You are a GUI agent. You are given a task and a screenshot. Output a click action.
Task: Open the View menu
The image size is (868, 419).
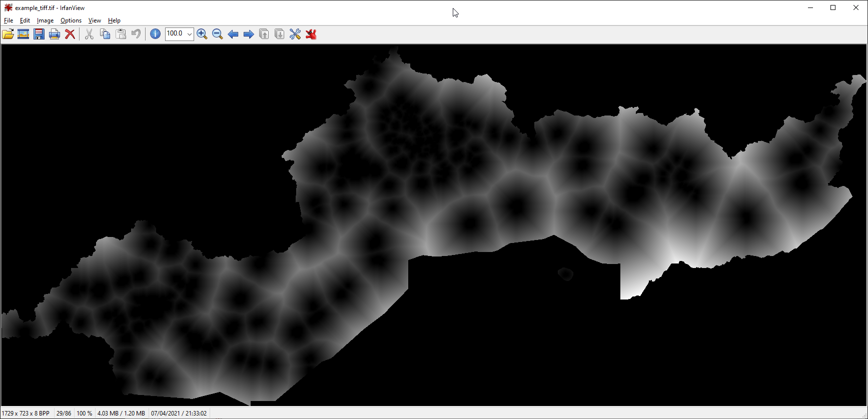[x=95, y=20]
